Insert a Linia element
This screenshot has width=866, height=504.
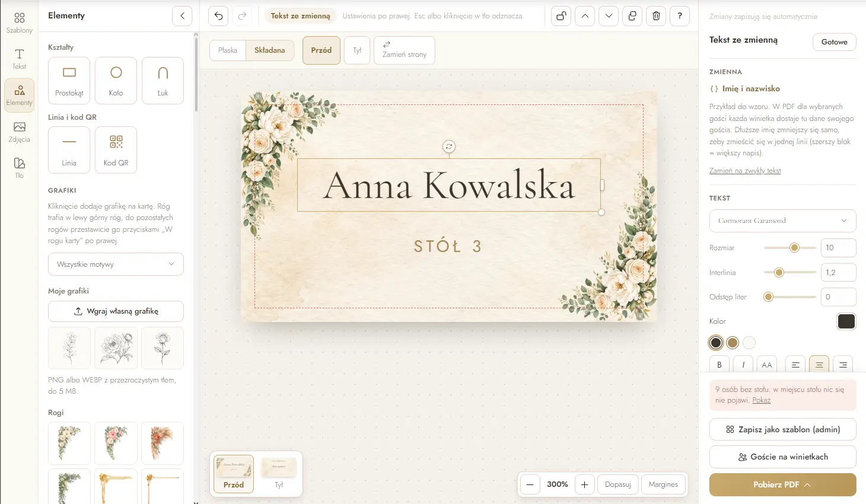(69, 150)
